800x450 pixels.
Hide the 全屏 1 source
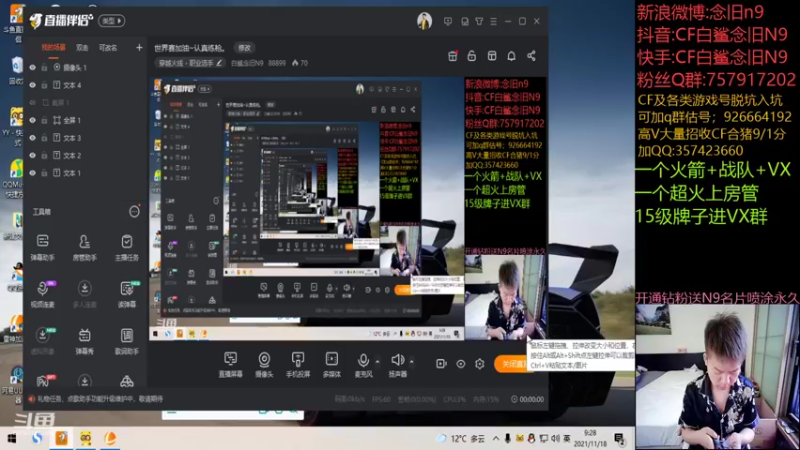point(33,120)
